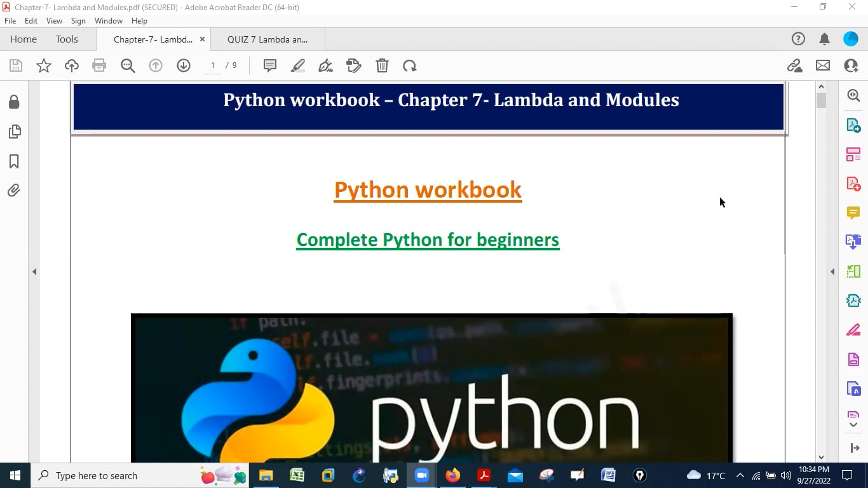The height and width of the screenshot is (488, 868).
Task: Open the Organize Pages red layout tool
Action: (x=853, y=154)
